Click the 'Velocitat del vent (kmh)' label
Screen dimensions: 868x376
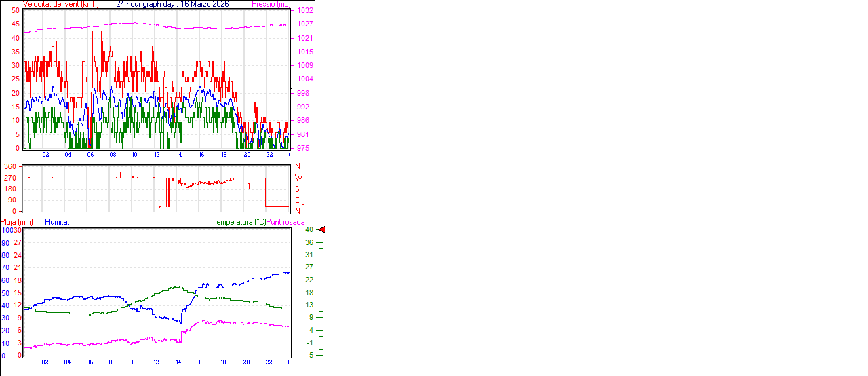coord(60,4)
